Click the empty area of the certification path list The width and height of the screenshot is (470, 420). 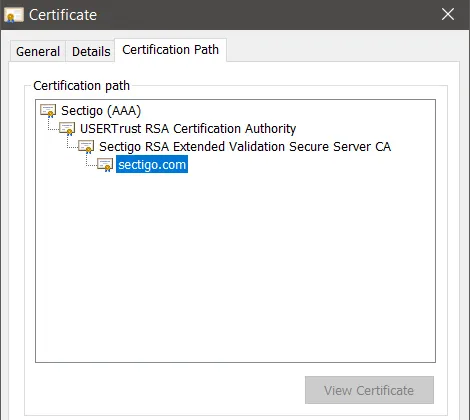point(235,267)
